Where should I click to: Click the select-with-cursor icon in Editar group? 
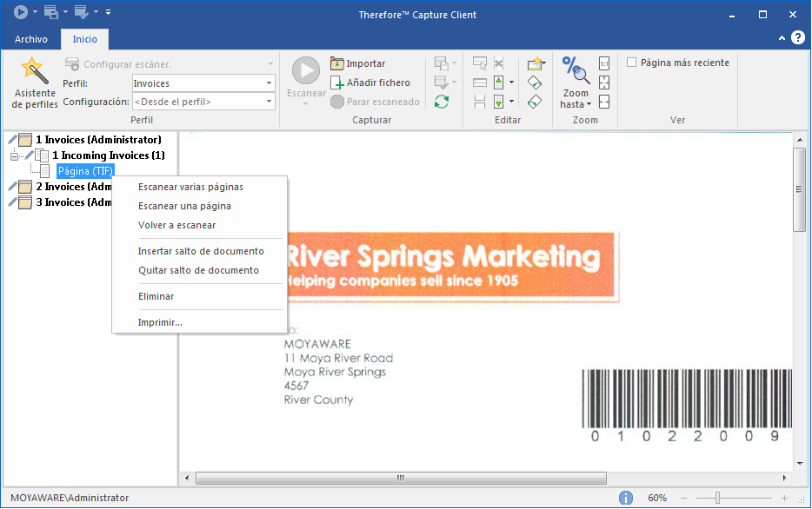coord(480,63)
